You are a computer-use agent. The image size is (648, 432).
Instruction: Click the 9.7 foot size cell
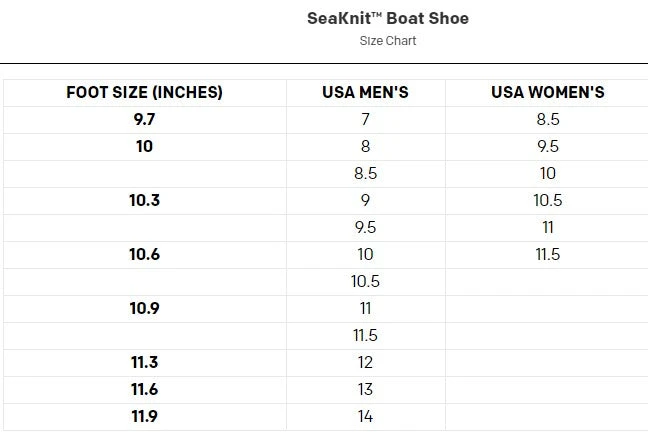[144, 120]
